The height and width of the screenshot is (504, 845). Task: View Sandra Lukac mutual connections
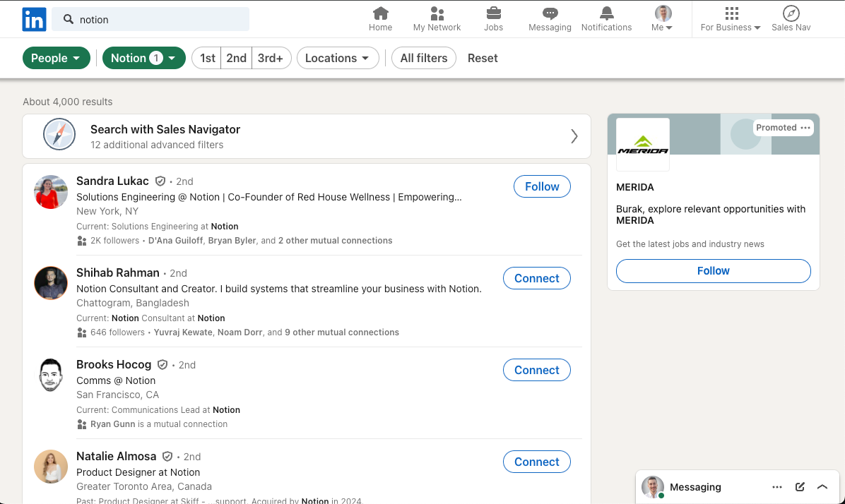point(271,241)
